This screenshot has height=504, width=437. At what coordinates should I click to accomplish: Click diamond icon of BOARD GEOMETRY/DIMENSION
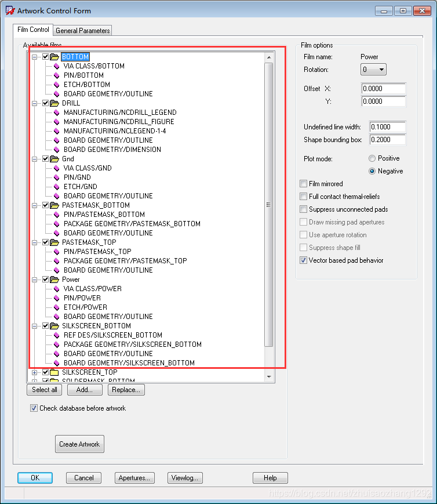point(57,150)
